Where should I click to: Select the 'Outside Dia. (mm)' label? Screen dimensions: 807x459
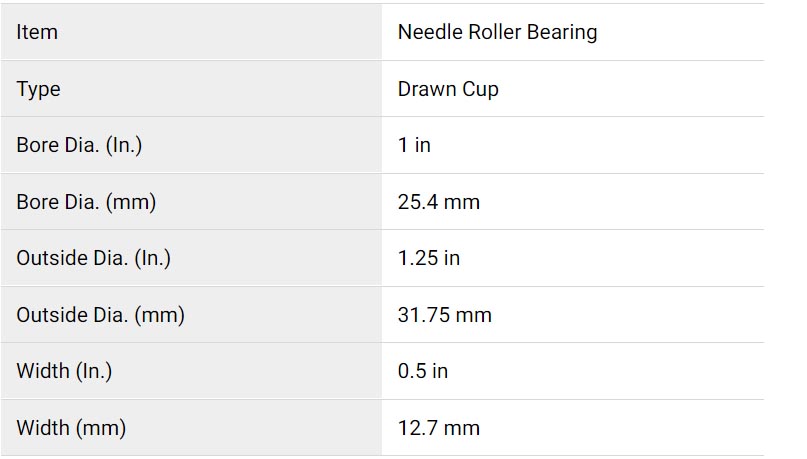click(x=100, y=315)
